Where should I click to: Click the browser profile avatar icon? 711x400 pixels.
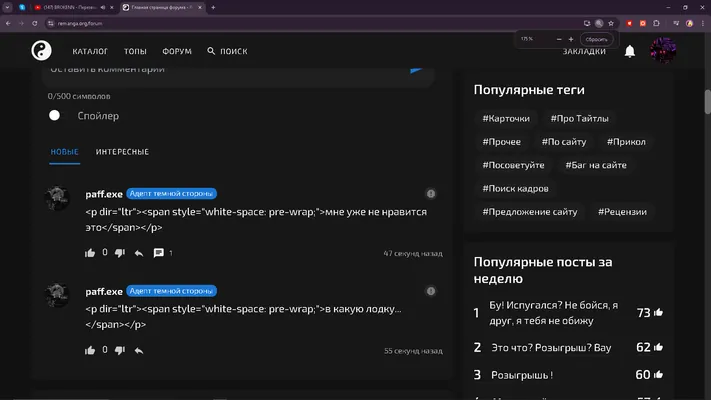coord(689,23)
